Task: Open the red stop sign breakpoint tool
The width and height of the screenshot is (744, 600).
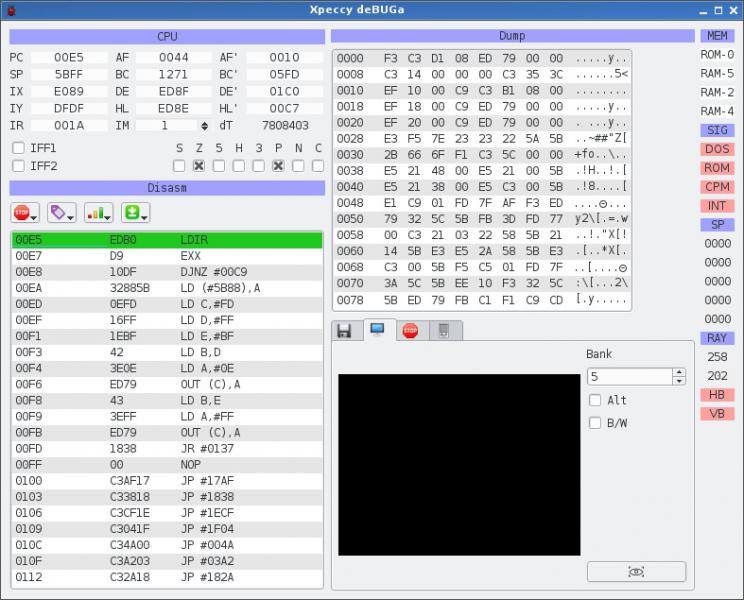Action: click(25, 212)
